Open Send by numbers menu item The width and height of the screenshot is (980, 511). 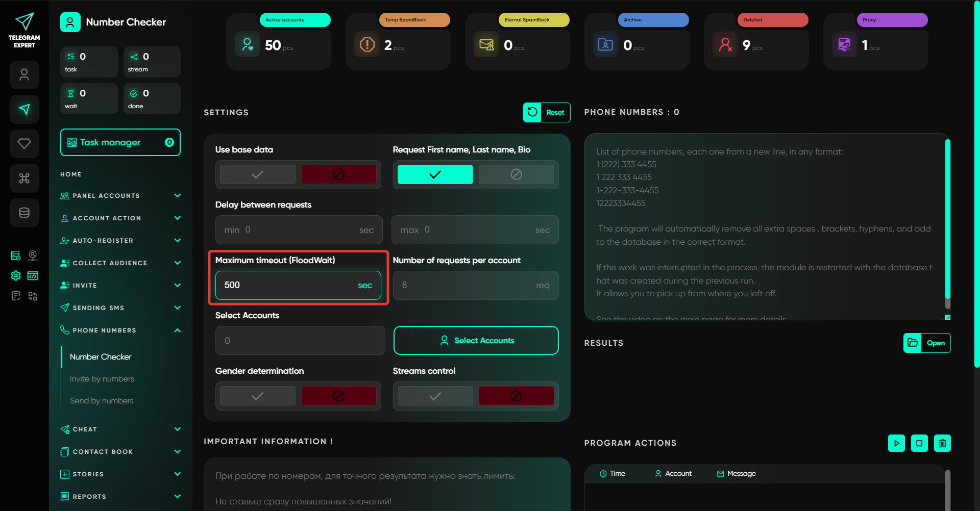pos(102,401)
